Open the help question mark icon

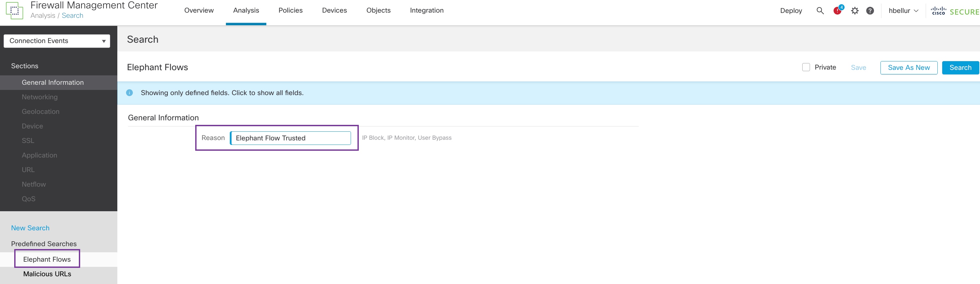pos(870,11)
